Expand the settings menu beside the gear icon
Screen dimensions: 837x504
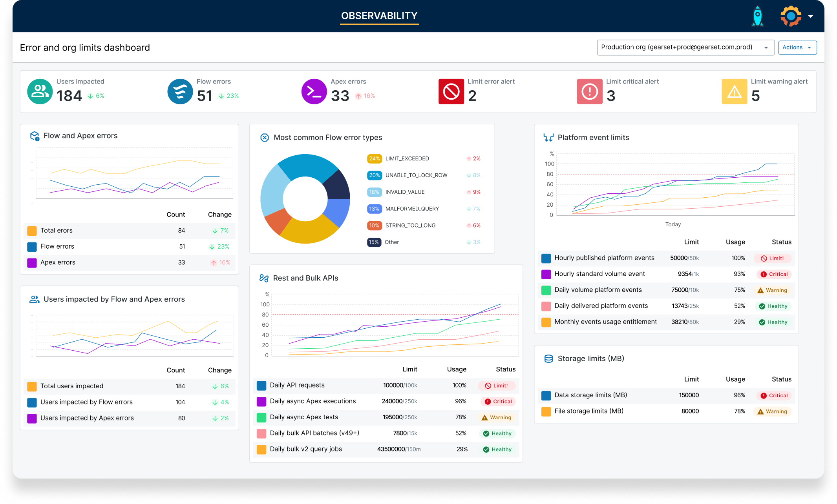tap(811, 16)
